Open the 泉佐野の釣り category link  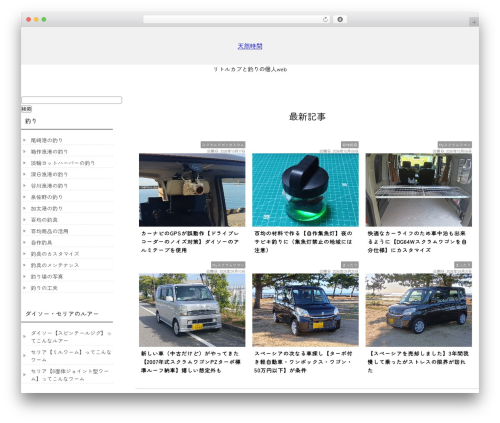point(47,197)
